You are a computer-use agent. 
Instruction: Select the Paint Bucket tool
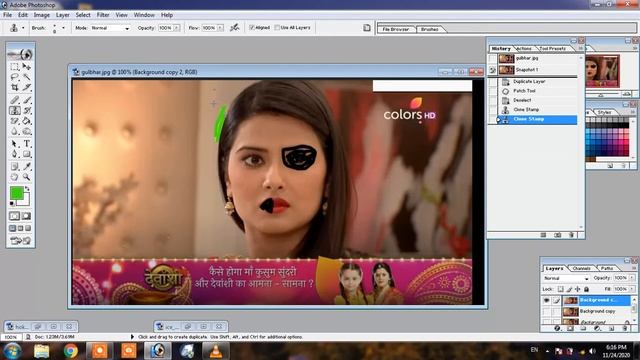(x=27, y=121)
